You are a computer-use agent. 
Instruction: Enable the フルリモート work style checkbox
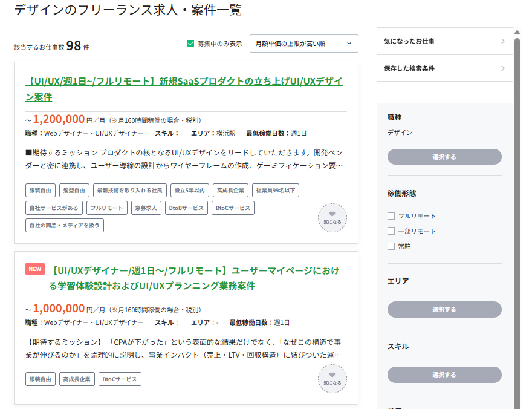[391, 216]
